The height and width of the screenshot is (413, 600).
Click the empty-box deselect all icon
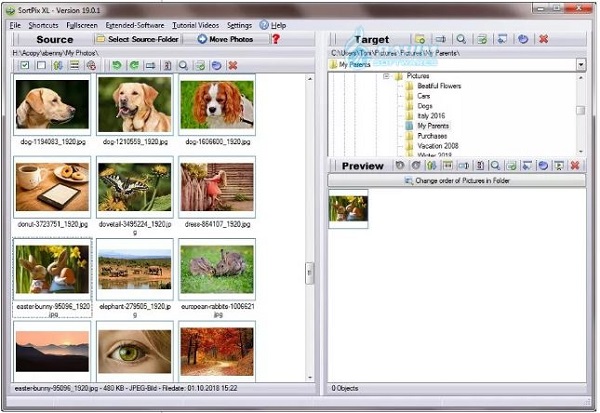click(40, 65)
